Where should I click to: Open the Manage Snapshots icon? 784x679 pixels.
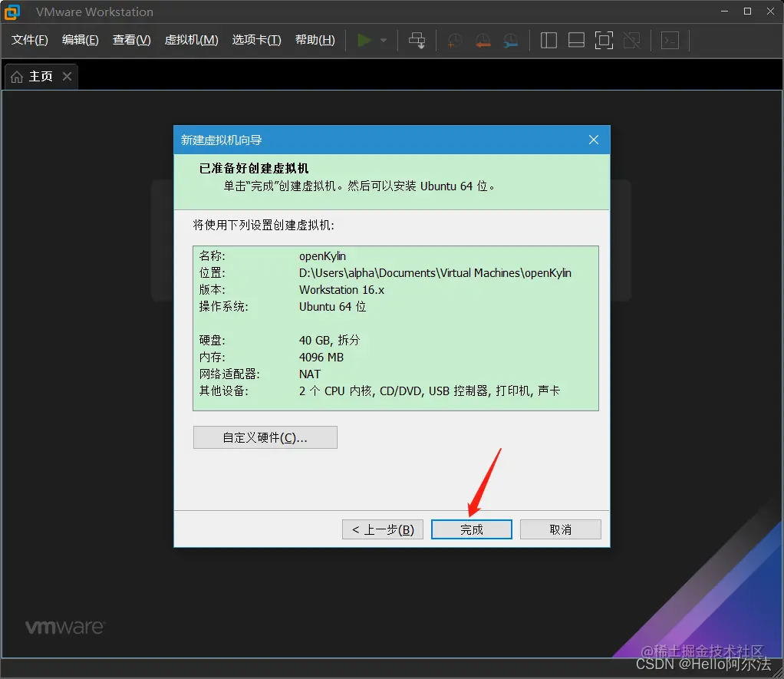tap(510, 40)
